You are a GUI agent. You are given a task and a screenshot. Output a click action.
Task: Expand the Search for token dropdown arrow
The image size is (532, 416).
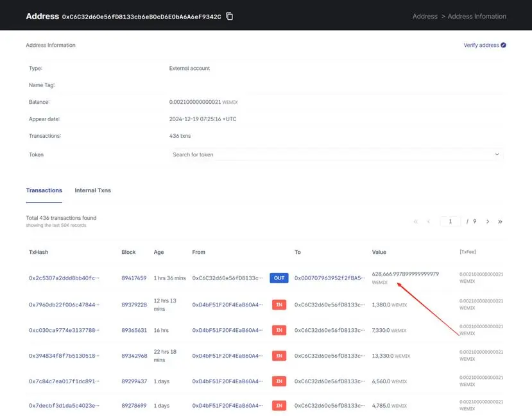click(497, 154)
